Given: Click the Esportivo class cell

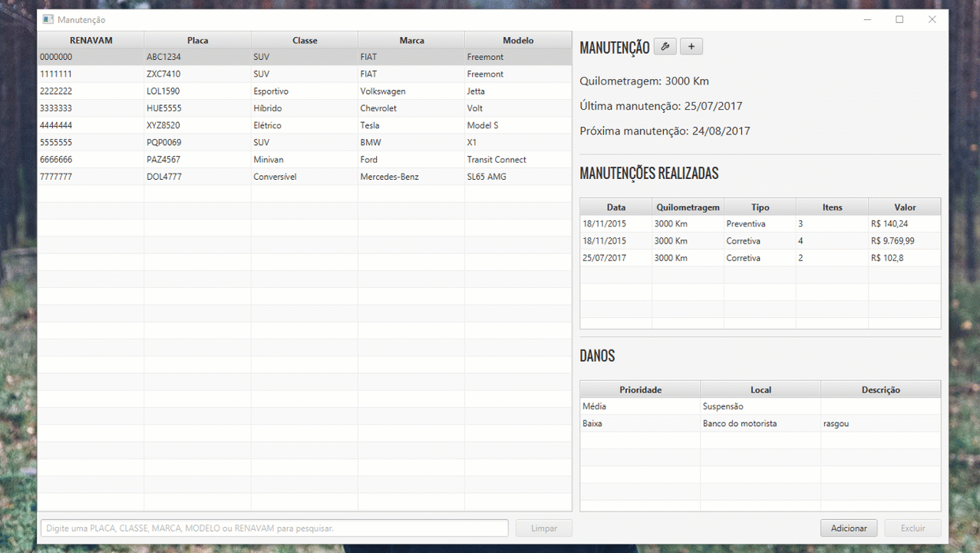Looking at the screenshot, I should pyautogui.click(x=305, y=91).
